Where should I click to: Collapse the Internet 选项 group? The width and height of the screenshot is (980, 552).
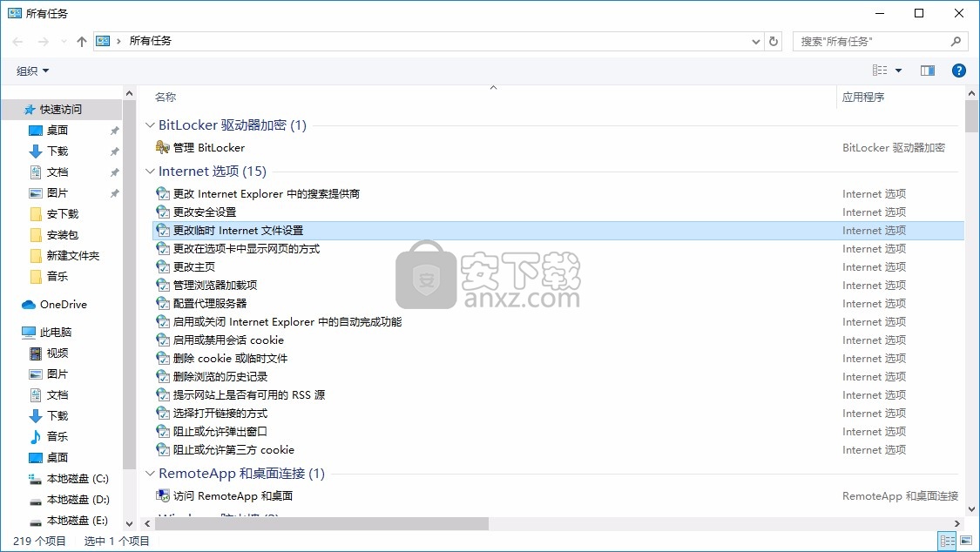pos(149,172)
